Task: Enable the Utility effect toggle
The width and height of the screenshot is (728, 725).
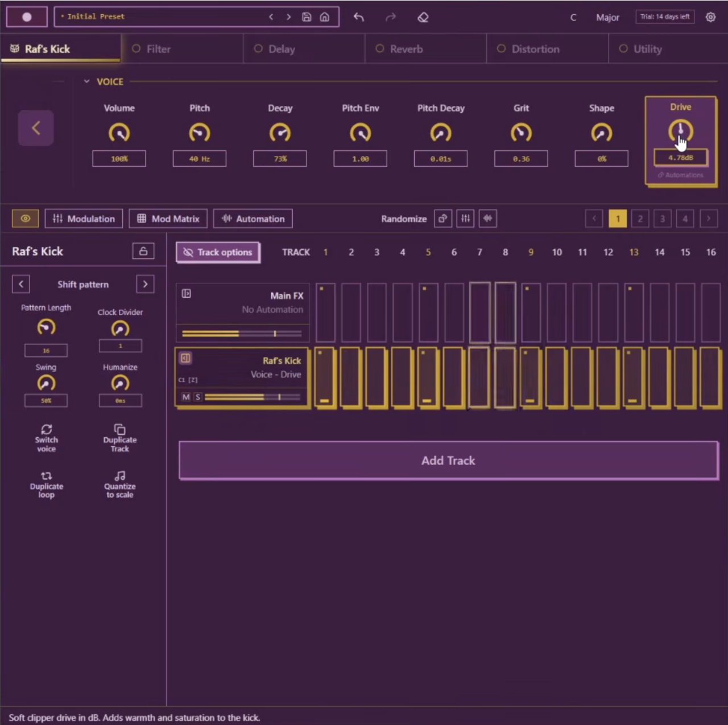Action: click(623, 49)
